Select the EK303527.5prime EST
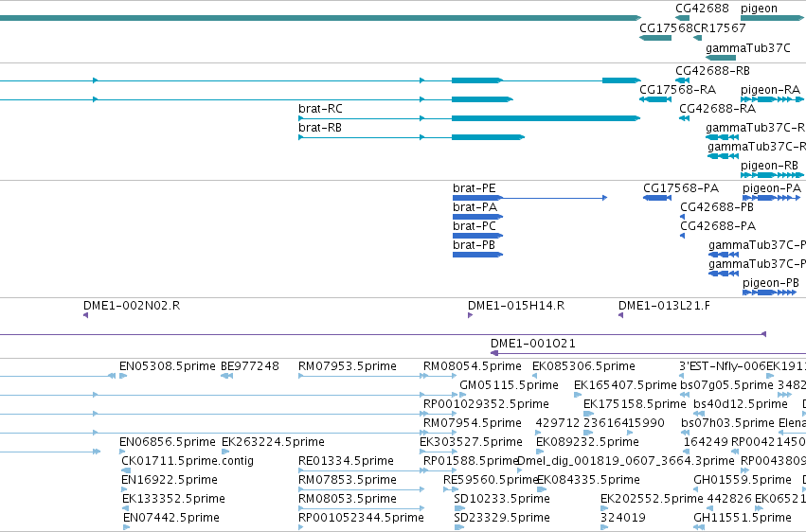806x532 pixels. point(438,452)
